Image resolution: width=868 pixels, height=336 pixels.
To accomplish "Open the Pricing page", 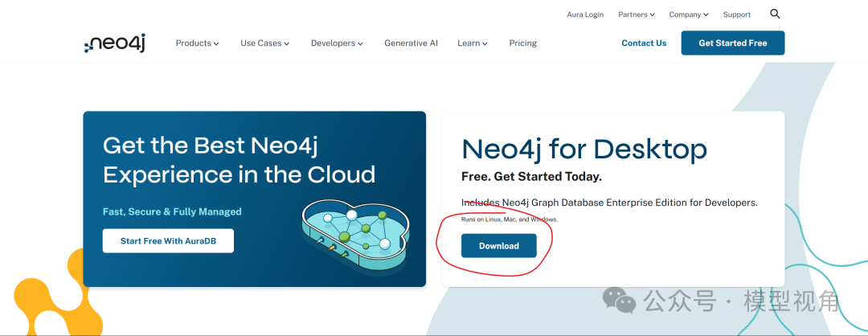I will click(x=522, y=43).
